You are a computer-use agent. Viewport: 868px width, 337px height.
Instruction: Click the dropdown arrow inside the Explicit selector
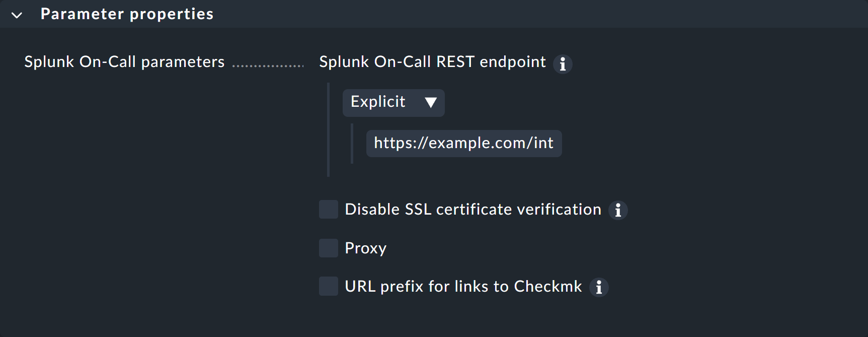(430, 103)
